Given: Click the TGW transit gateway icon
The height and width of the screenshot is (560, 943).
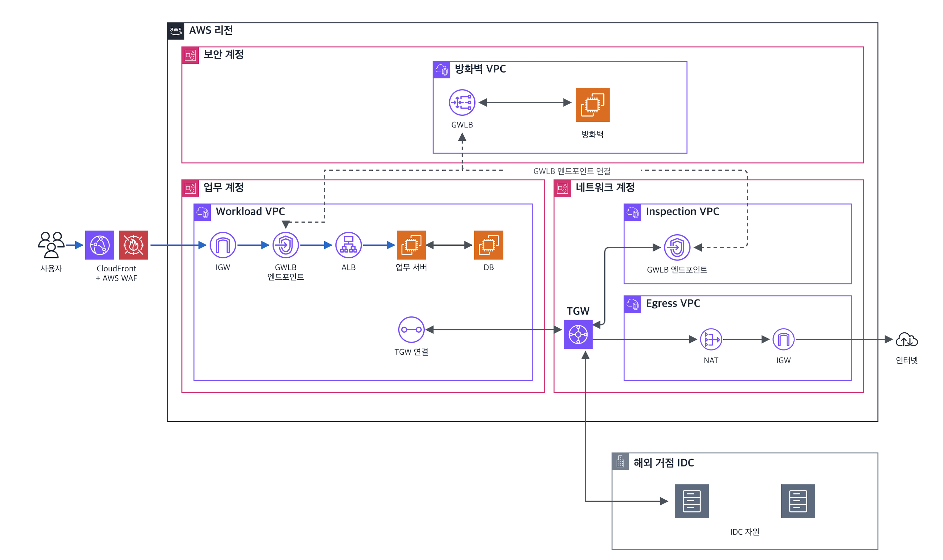Looking at the screenshot, I should tap(578, 334).
